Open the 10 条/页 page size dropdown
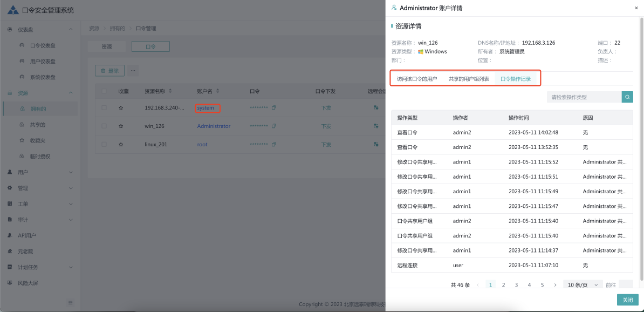Viewport: 644px width, 312px height. [583, 285]
